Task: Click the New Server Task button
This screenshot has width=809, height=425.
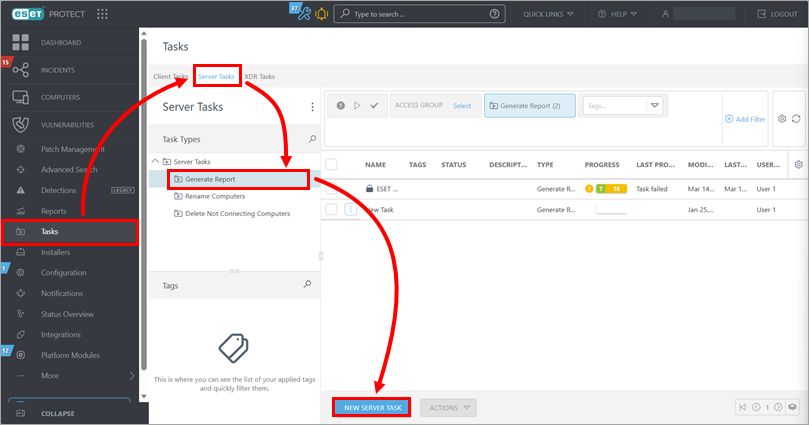Action: point(372,407)
